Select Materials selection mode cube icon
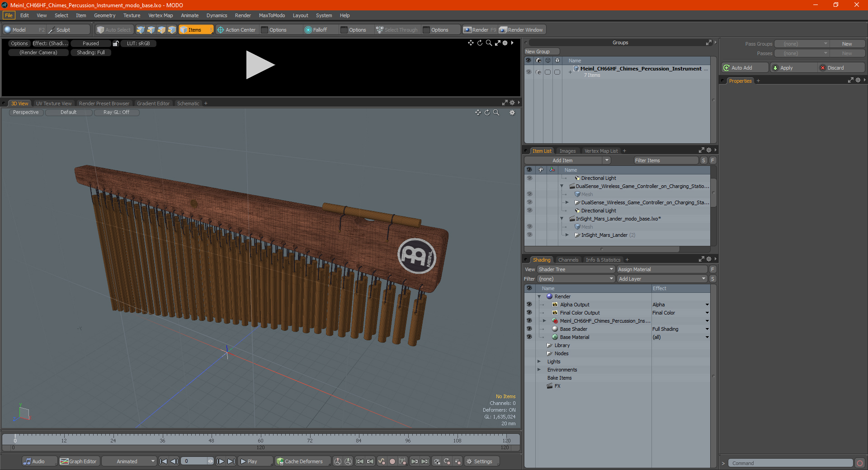Screen dimensions: 868x470 pos(172,30)
